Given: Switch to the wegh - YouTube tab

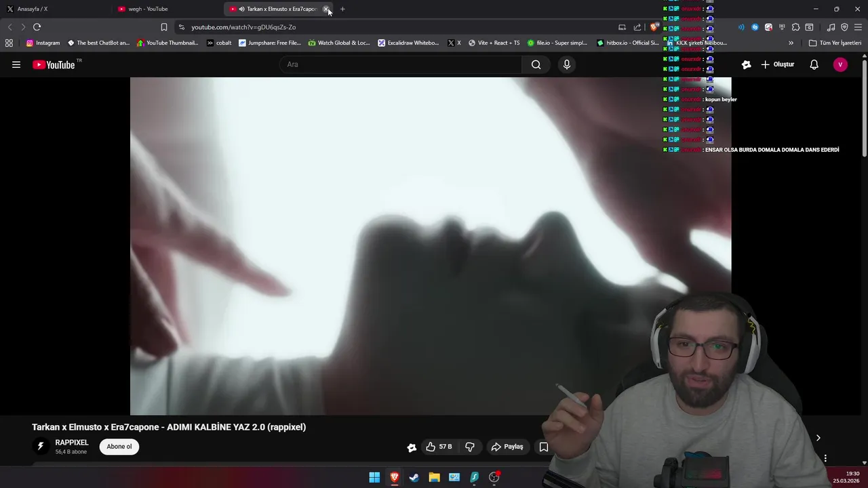Looking at the screenshot, I should tap(166, 9).
